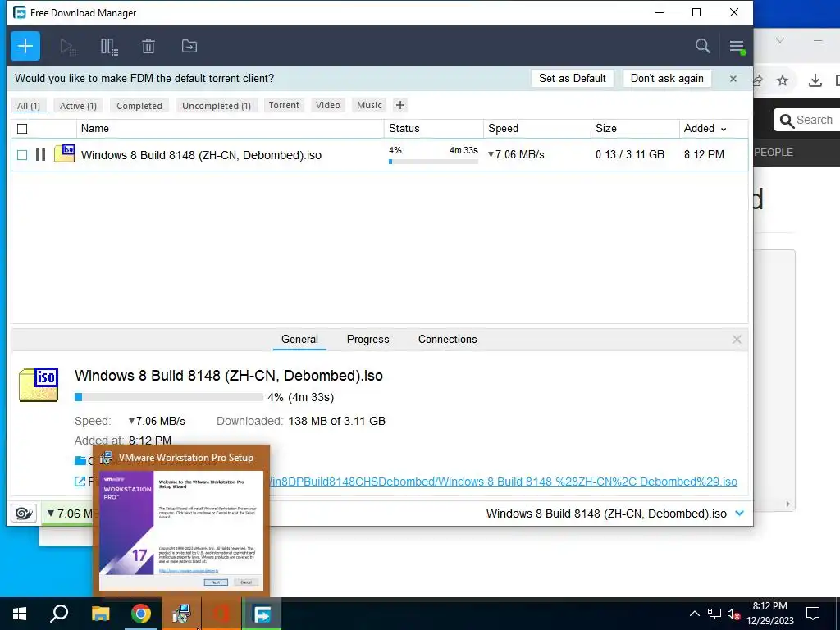Close the details panel

click(x=737, y=339)
